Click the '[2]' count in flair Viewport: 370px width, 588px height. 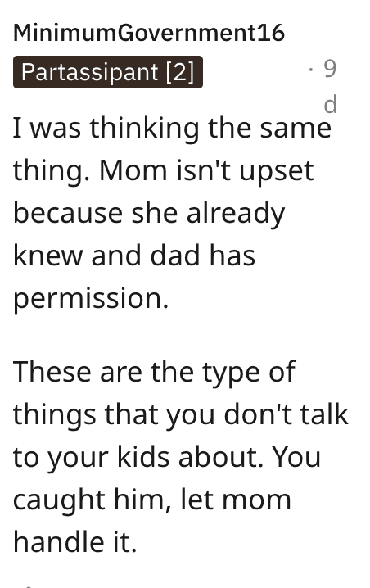[180, 72]
